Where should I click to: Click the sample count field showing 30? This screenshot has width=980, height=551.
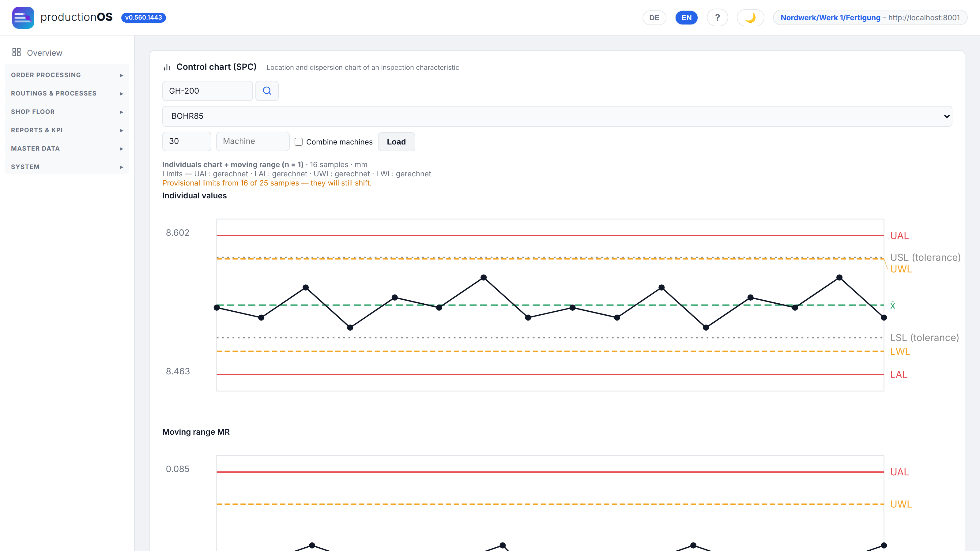pos(187,141)
